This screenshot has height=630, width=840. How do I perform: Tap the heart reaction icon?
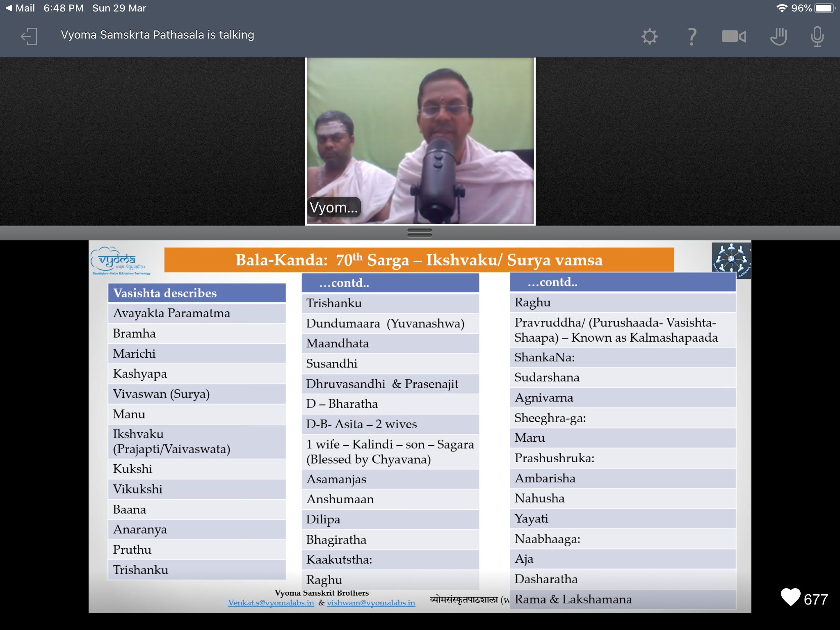(790, 597)
